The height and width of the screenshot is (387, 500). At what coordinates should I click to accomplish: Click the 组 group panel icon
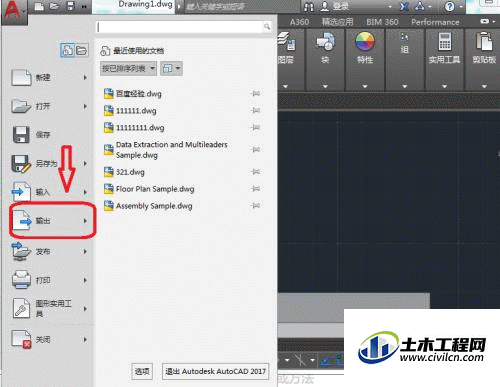404,36
